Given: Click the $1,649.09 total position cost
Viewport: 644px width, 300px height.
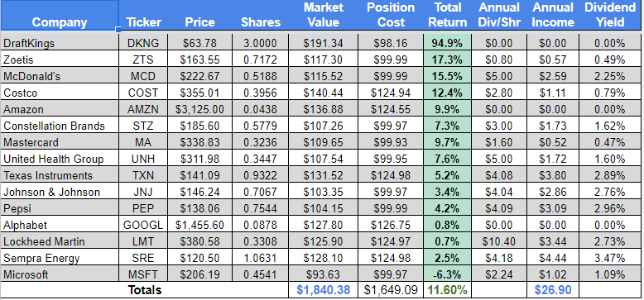Looking at the screenshot, I should (391, 290).
